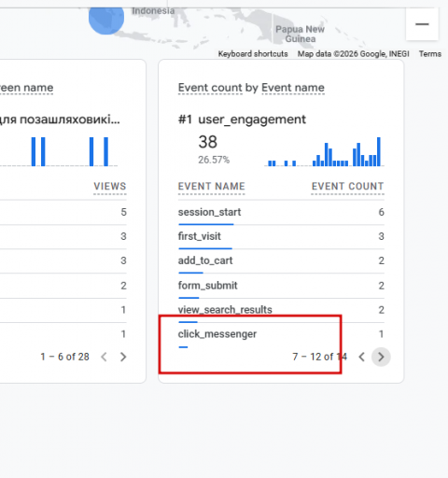Go to next page of events table

tap(381, 357)
